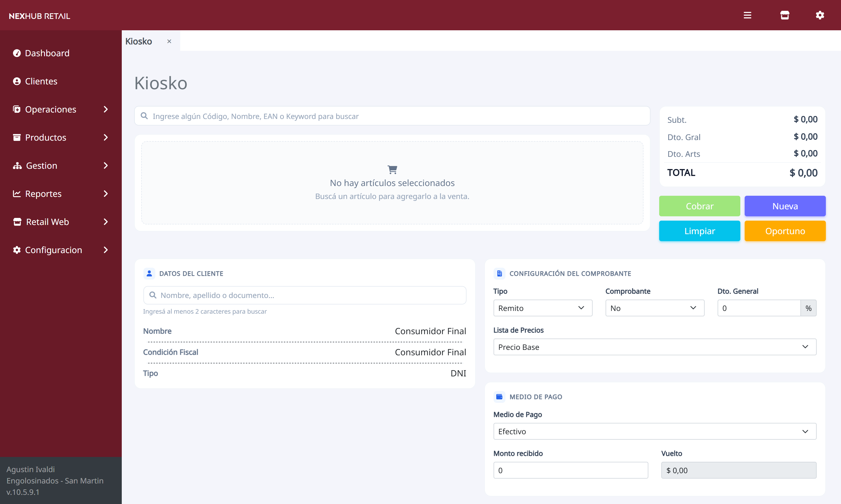The height and width of the screenshot is (504, 841).
Task: Click the Clientes user icon
Action: click(17, 81)
